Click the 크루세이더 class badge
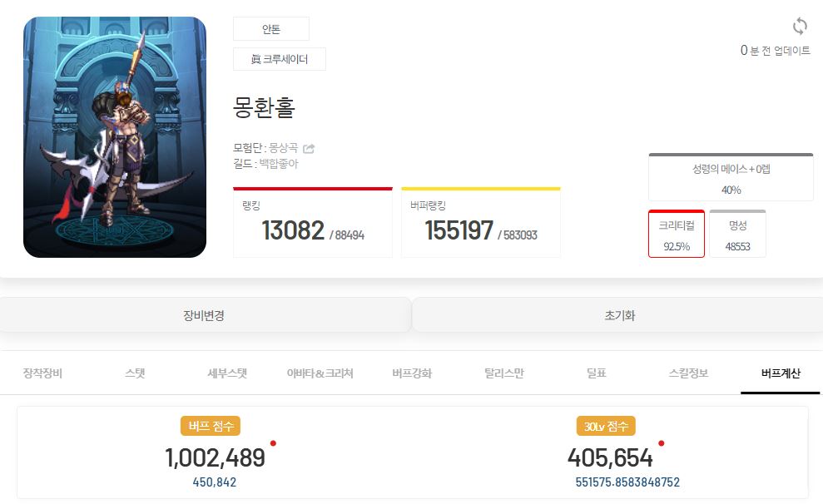 coord(280,59)
